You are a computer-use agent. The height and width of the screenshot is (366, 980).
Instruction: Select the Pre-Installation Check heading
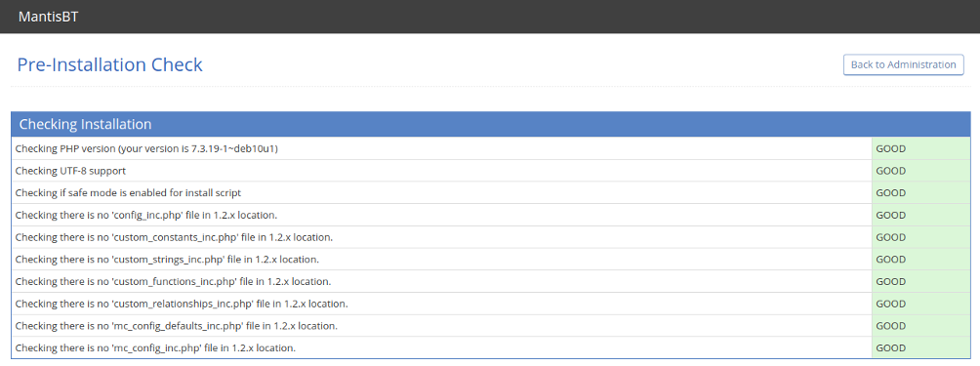(110, 65)
